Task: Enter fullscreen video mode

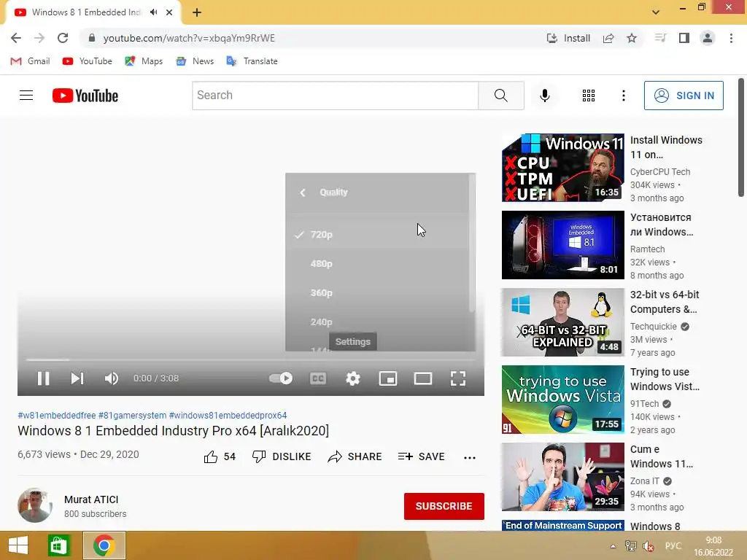Action: click(x=458, y=378)
